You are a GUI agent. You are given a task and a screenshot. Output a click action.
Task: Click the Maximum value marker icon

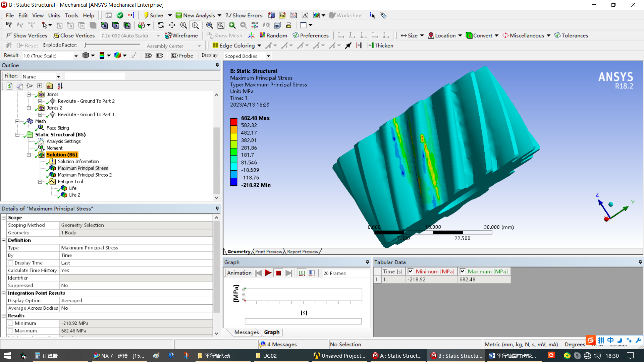click(148, 56)
